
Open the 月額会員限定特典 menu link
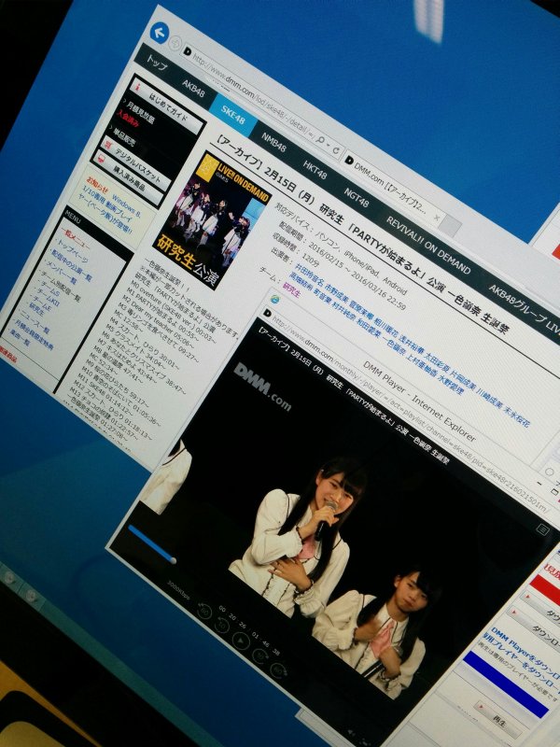tap(34, 336)
